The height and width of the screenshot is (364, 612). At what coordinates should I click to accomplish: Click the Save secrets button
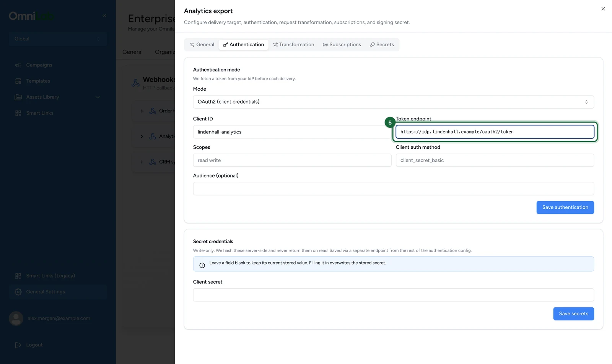coord(573,314)
